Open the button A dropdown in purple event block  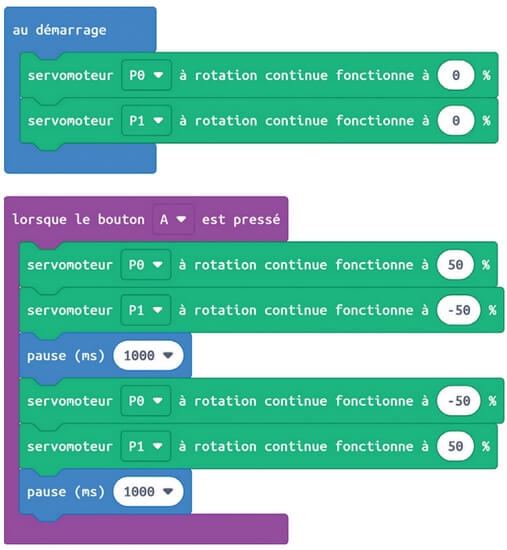tap(173, 220)
